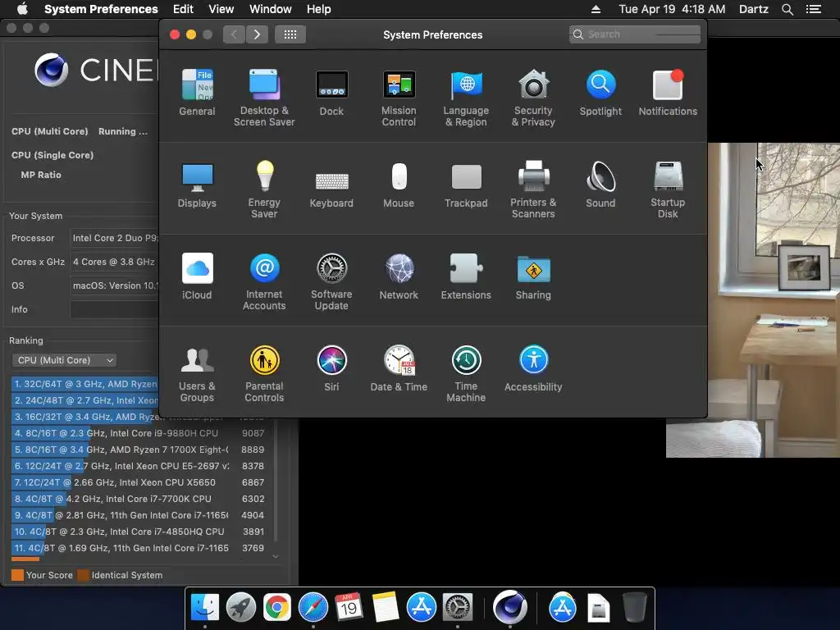
Task: Open the Spotlight preference pane
Action: (x=600, y=92)
